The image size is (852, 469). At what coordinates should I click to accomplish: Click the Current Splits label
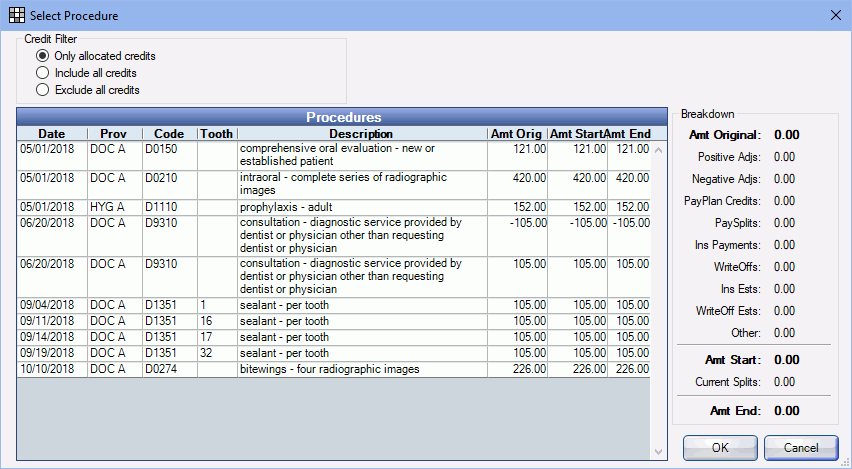tap(728, 382)
